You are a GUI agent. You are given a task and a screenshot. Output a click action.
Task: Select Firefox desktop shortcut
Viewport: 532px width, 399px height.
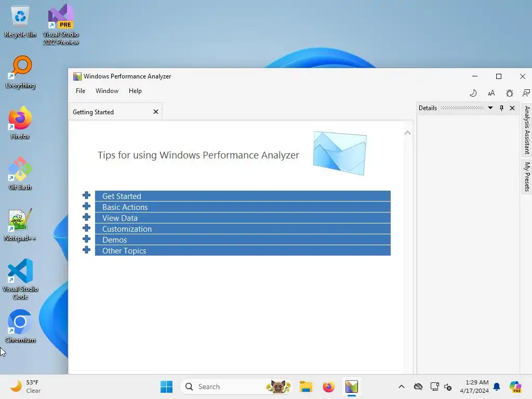point(20,123)
